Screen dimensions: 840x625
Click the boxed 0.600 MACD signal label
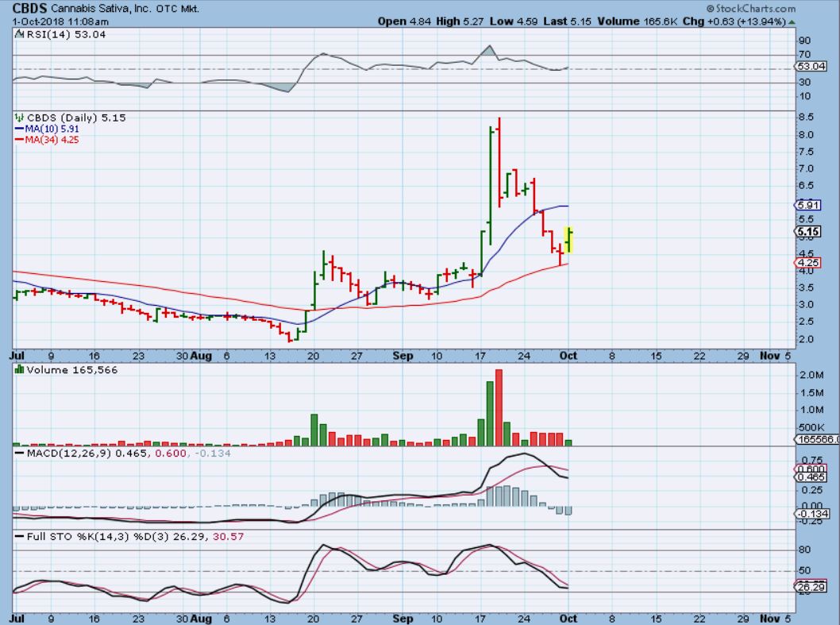tap(811, 469)
